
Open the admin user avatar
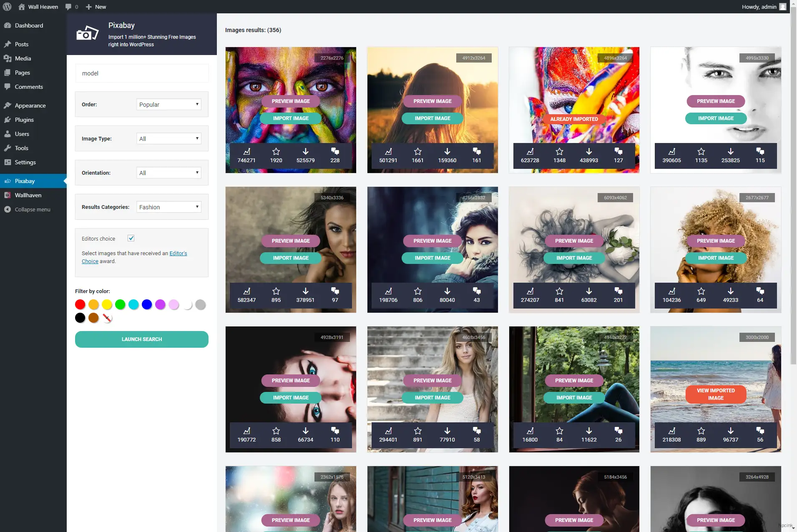pyautogui.click(x=783, y=7)
